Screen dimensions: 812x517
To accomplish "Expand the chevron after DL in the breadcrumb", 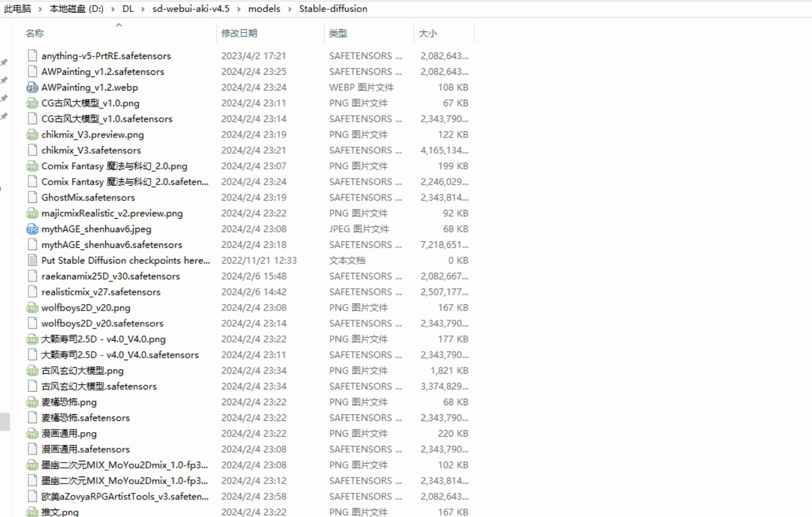I will click(x=143, y=9).
